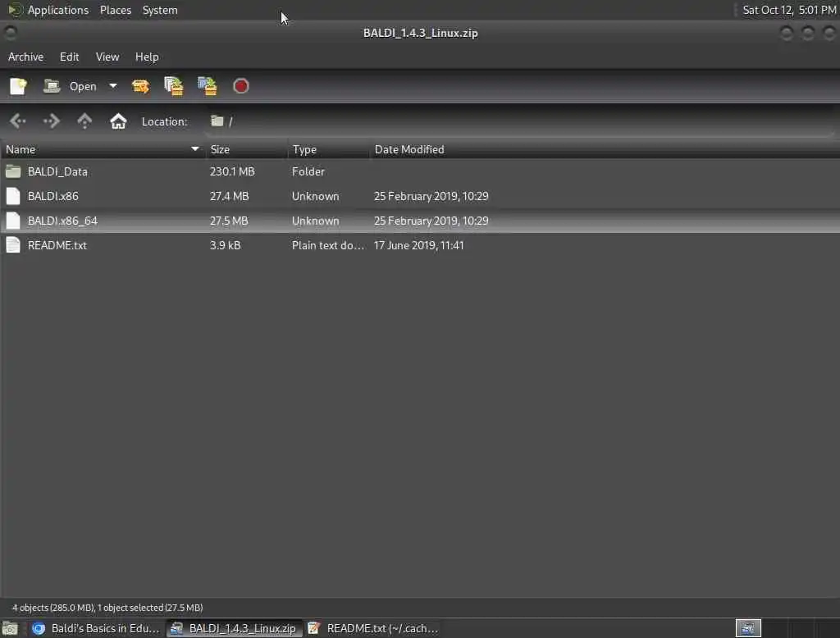840x638 pixels.
Task: Click the Extract archive toolbar icon
Action: coord(140,86)
